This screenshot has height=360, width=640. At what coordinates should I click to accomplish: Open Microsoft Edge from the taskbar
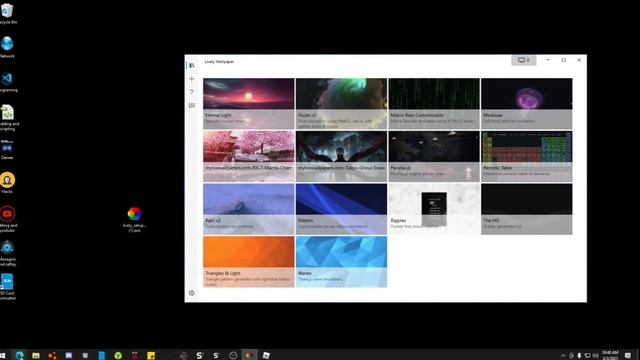(19, 356)
